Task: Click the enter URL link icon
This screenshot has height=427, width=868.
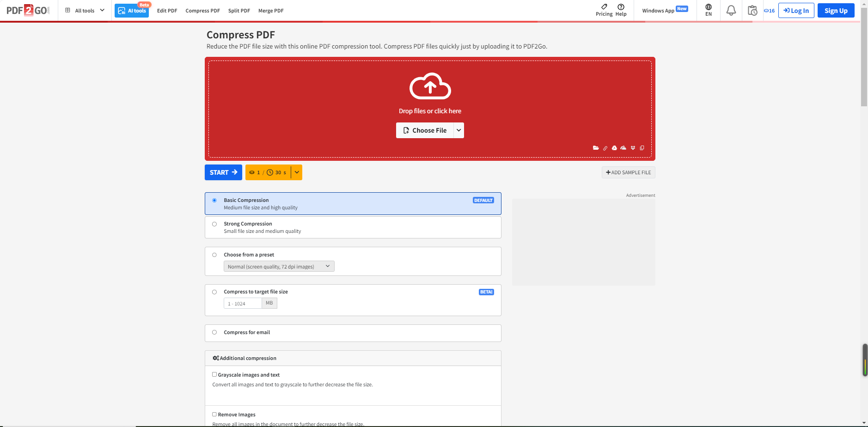Action: pos(605,148)
